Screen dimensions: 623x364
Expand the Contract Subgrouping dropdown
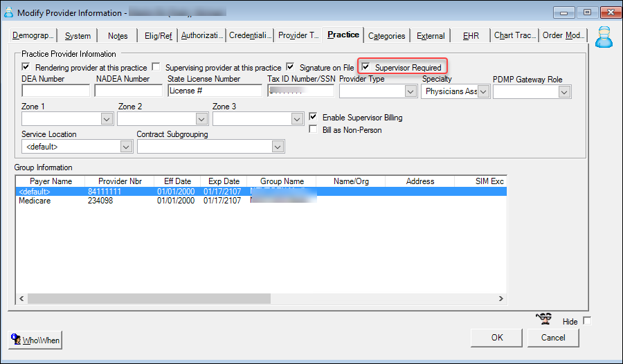[278, 147]
